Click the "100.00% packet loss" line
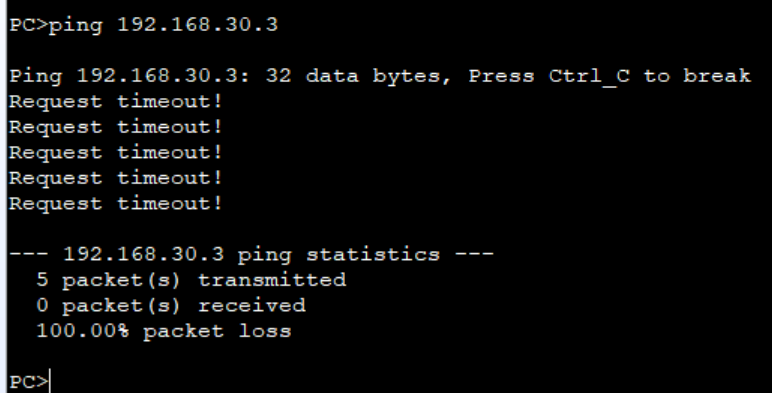 164,331
